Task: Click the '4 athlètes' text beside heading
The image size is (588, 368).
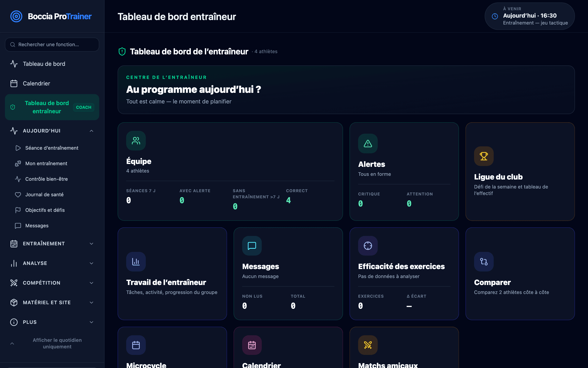Action: [266, 52]
